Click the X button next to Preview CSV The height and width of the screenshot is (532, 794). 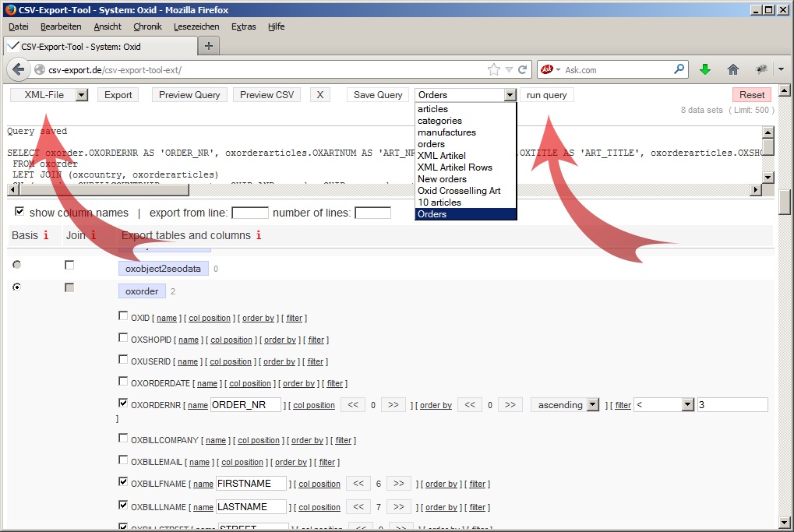click(x=320, y=95)
